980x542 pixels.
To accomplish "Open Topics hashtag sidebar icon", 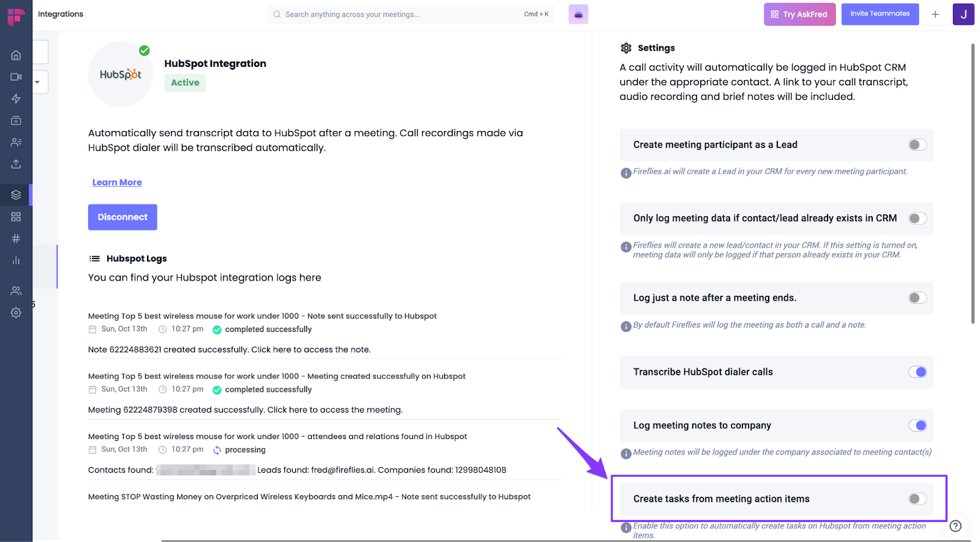I will (16, 238).
